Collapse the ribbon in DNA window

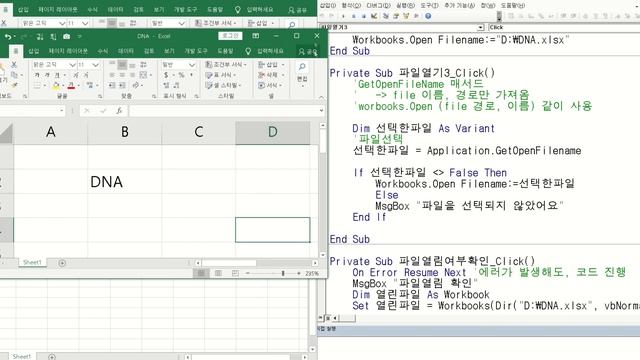tap(321, 97)
